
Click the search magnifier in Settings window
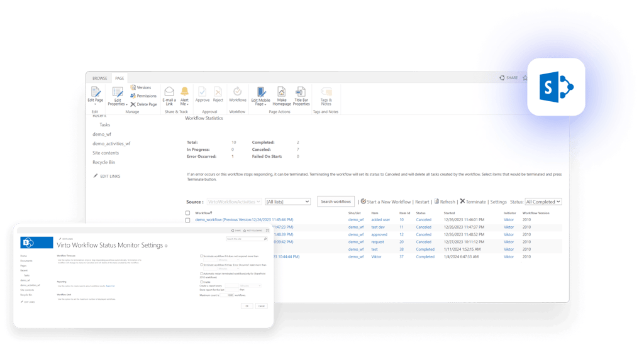pyautogui.click(x=265, y=239)
